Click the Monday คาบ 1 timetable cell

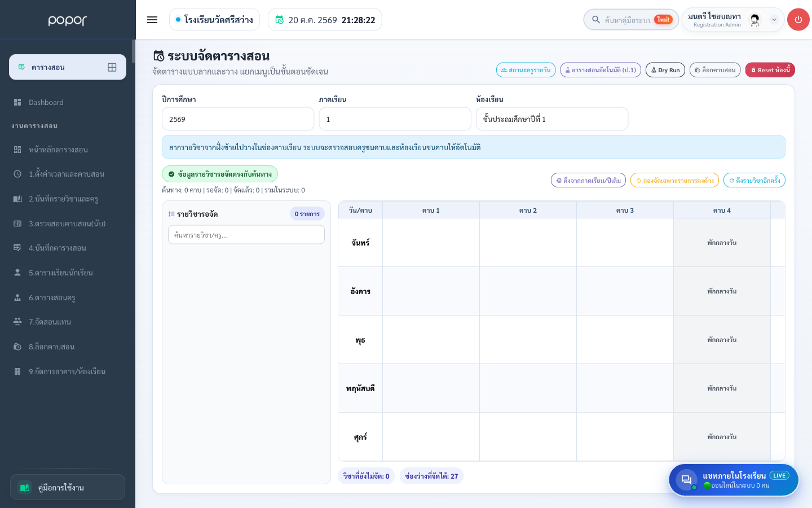point(431,243)
